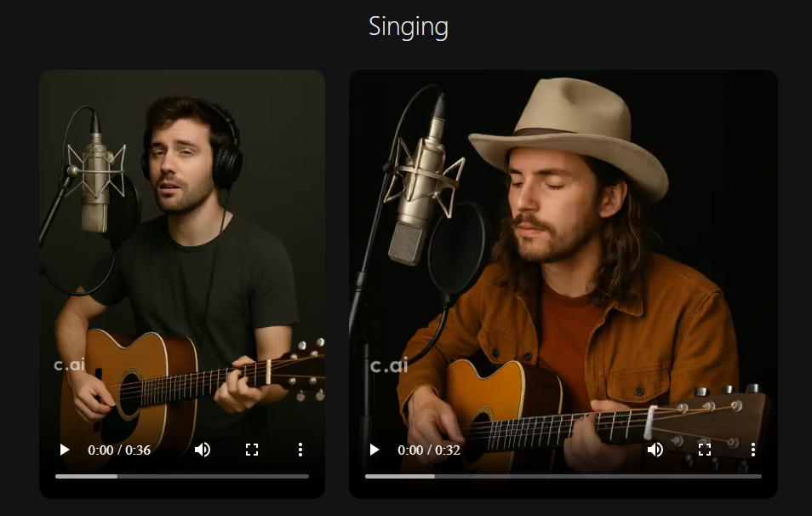Open fullscreen on the left video
This screenshot has width=812, height=516.
(252, 450)
